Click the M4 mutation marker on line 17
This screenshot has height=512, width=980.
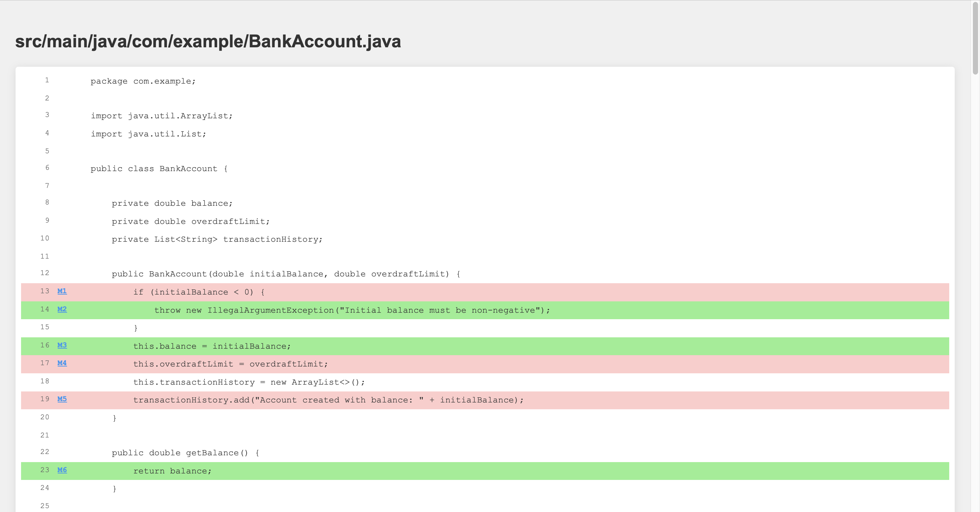pos(62,363)
